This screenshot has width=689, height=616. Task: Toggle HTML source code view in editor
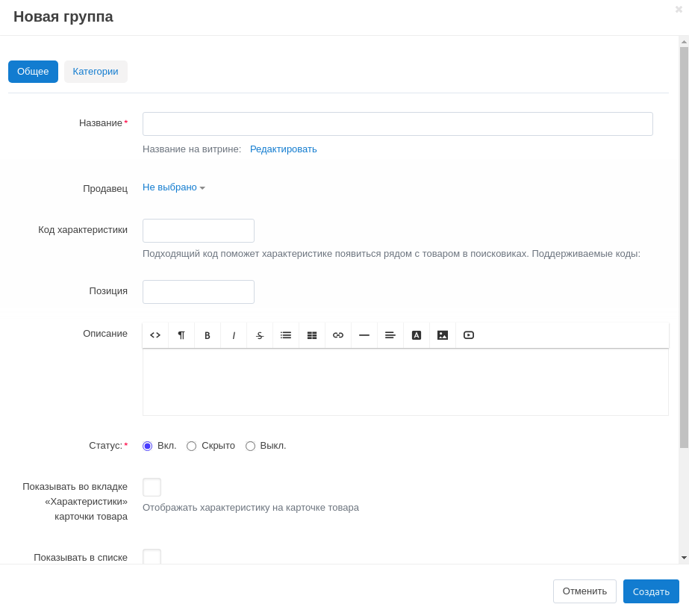[155, 335]
